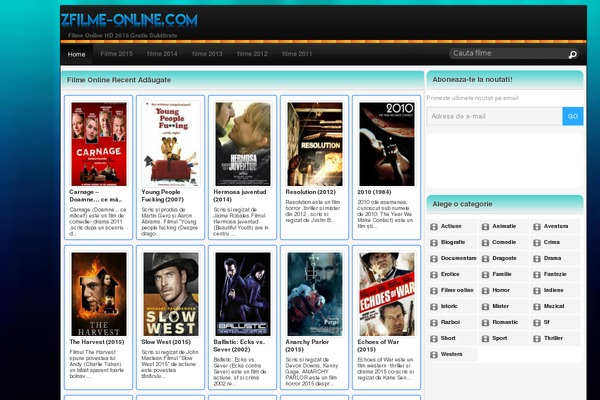Open the Filme 2015 menu item
The image size is (600, 400).
point(116,54)
